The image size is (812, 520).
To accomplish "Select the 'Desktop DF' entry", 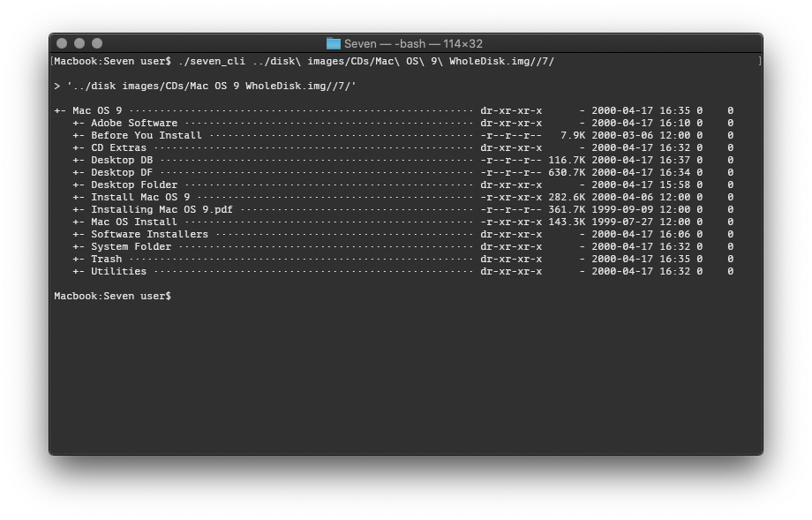I will coord(122,172).
